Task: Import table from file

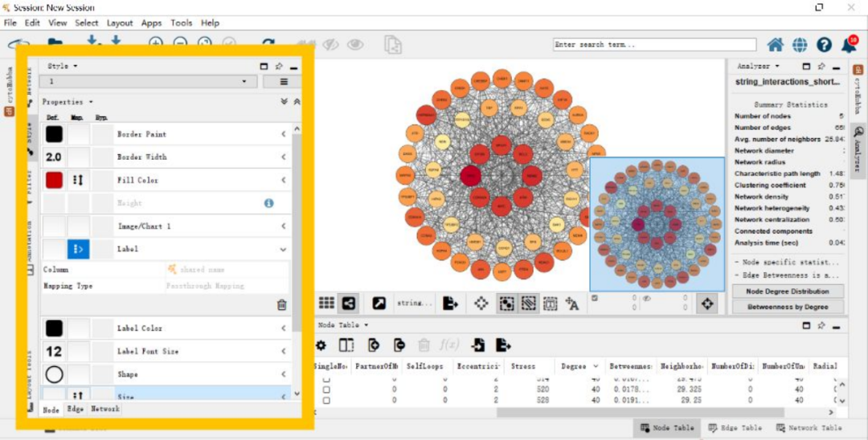Action: click(477, 345)
